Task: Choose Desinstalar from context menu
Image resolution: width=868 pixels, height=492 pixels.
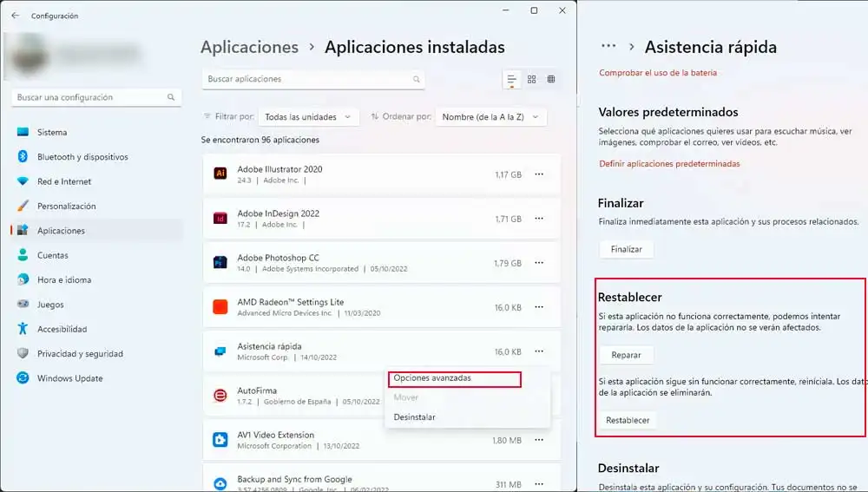Action: 414,417
